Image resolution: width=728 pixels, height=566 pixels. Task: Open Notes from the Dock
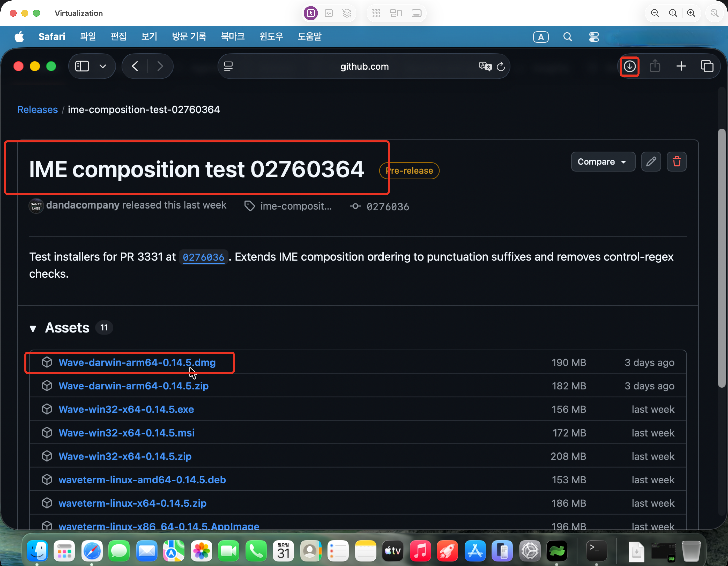(365, 550)
